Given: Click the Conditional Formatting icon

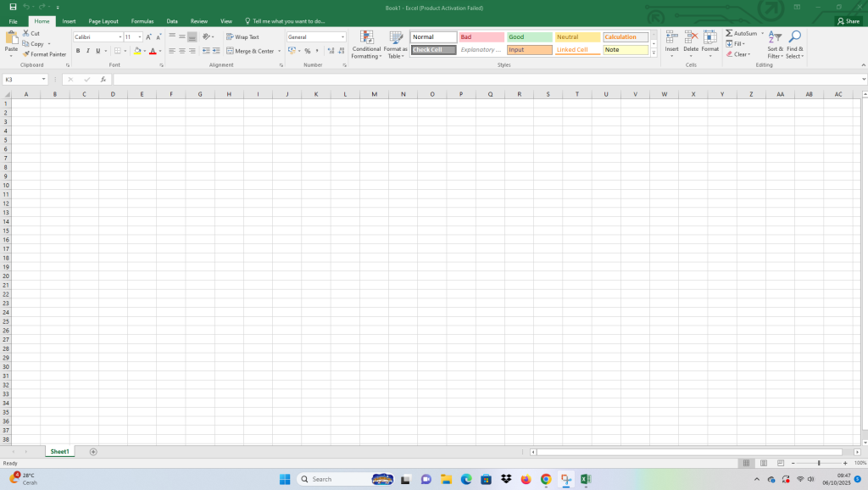Looking at the screenshot, I should pos(367,38).
